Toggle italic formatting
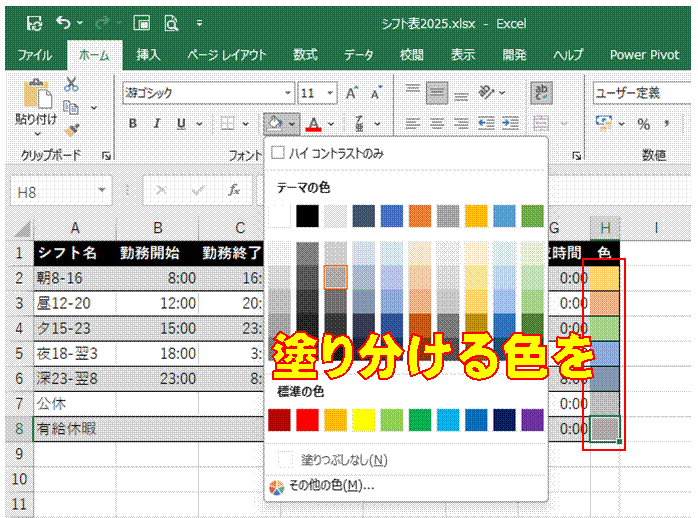Viewport: 698px width, 518px height. 157,124
